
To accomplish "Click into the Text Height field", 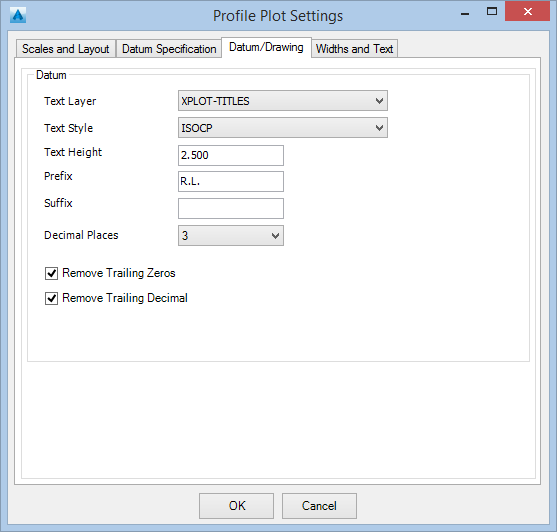I will [x=231, y=155].
